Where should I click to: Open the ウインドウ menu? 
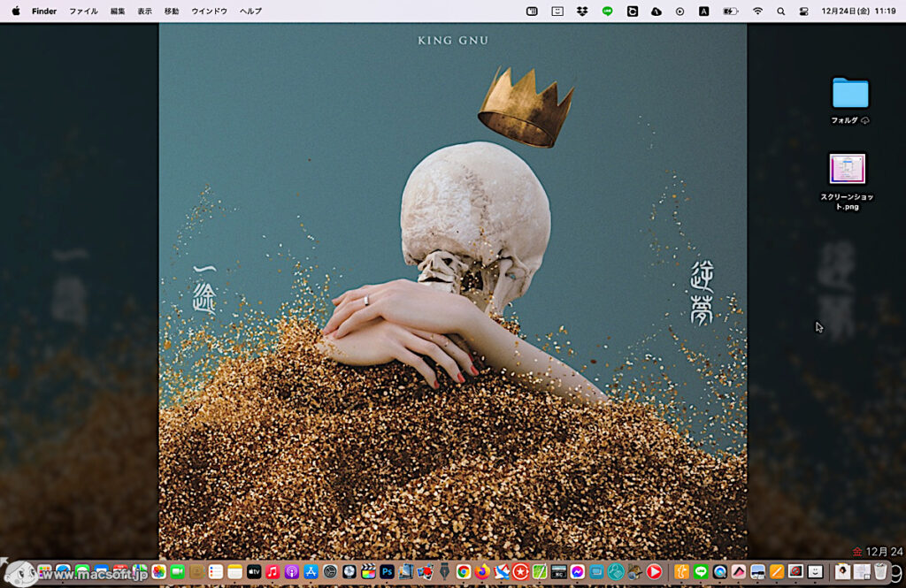(x=209, y=11)
